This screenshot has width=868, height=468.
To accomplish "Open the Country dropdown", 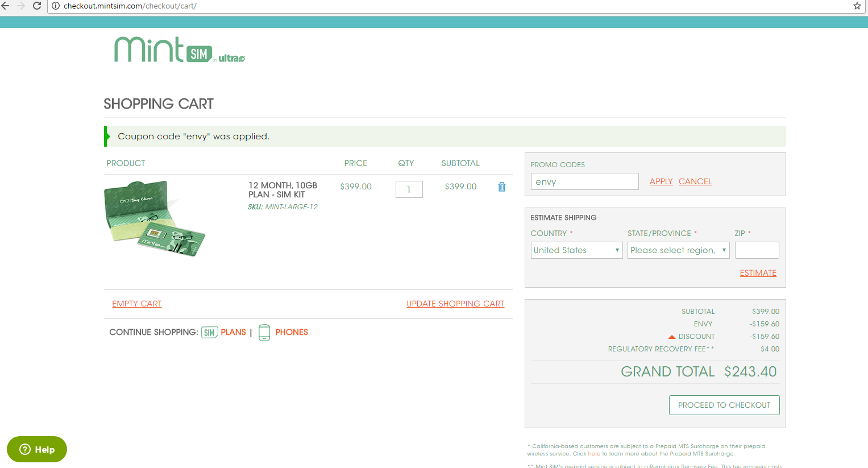I will click(x=576, y=250).
